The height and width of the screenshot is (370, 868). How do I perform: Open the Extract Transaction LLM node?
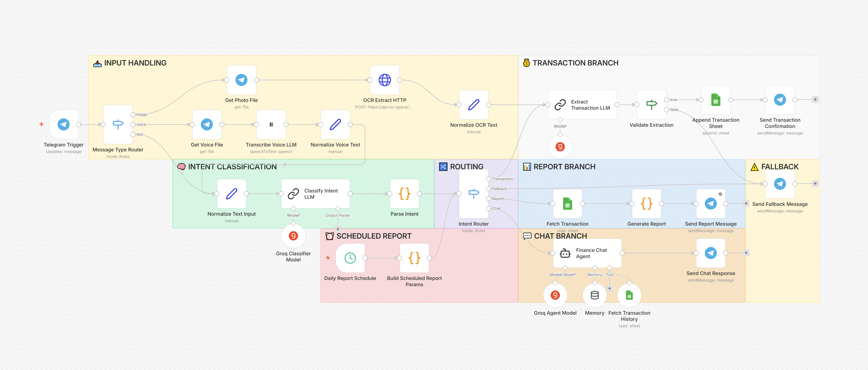coord(582,105)
